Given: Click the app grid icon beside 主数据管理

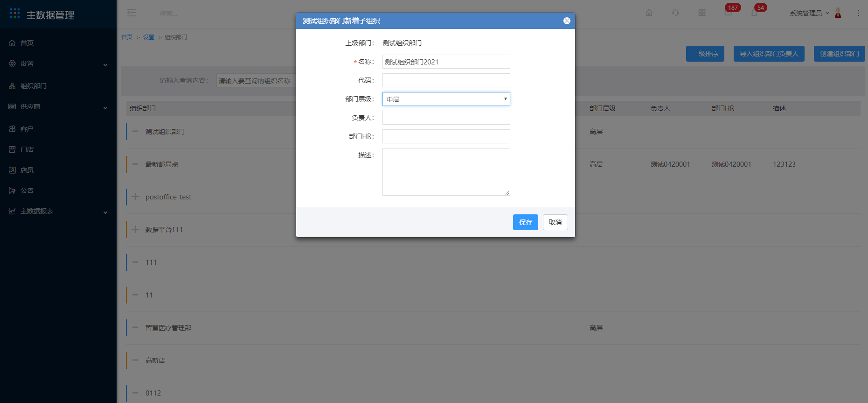Looking at the screenshot, I should point(15,14).
